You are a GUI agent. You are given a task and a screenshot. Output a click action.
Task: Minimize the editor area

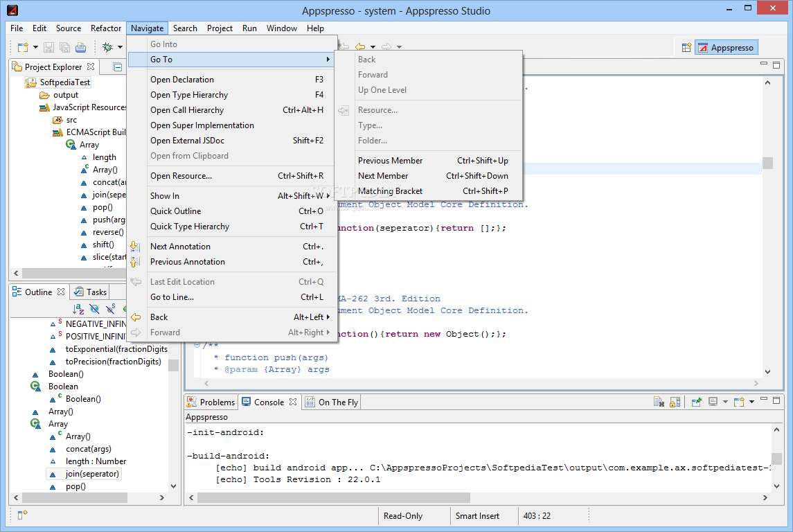tap(764, 64)
